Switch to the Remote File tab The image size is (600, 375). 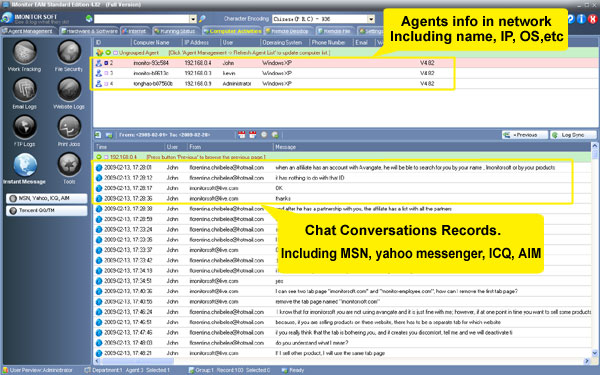pos(334,31)
